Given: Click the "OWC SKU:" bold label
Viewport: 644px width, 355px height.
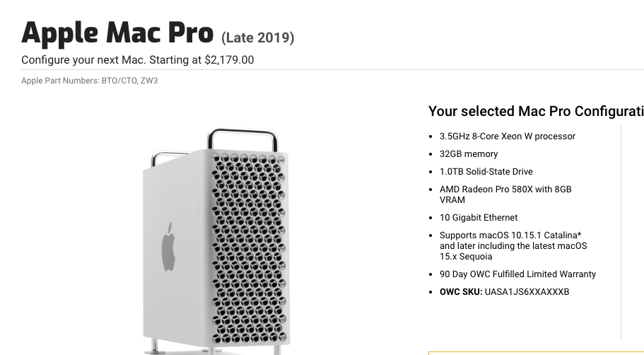Looking at the screenshot, I should coord(461,292).
